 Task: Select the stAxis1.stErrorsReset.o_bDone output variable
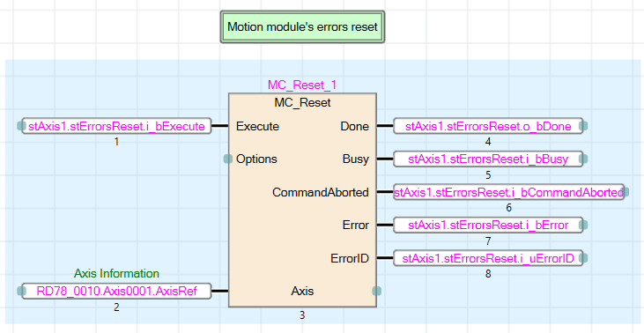pos(488,126)
